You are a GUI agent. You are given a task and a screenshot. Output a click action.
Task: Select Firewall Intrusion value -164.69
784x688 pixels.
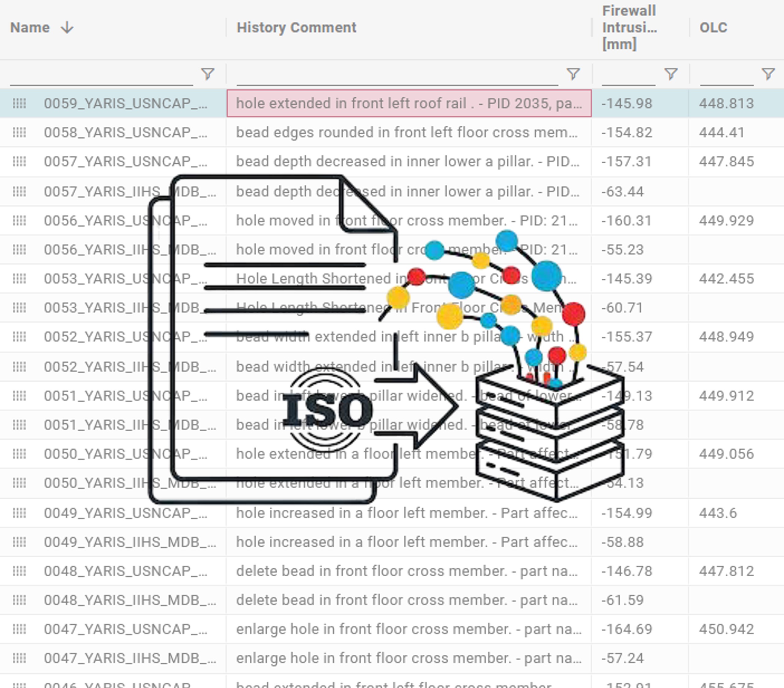[x=627, y=629]
